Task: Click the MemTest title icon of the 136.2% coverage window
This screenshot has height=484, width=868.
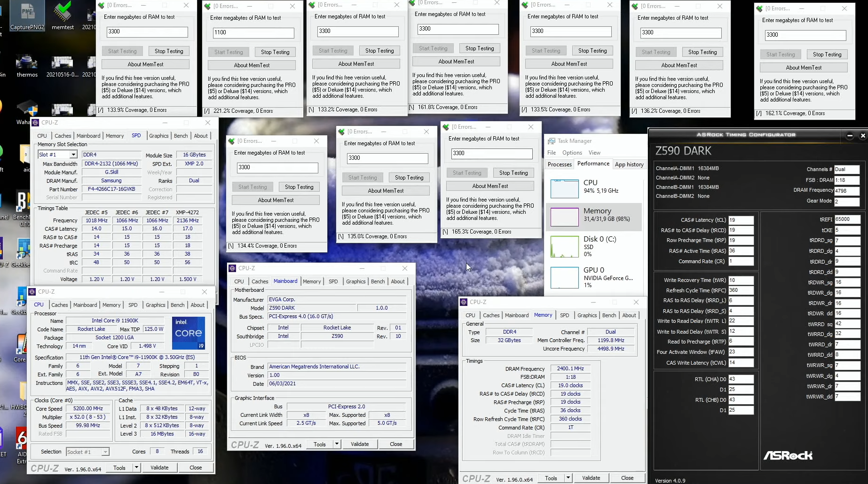Action: point(635,6)
